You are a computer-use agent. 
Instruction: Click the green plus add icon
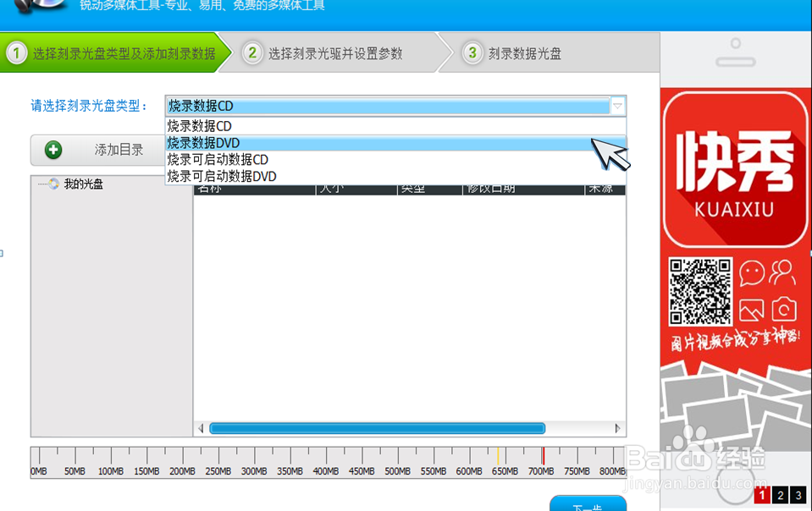53,150
